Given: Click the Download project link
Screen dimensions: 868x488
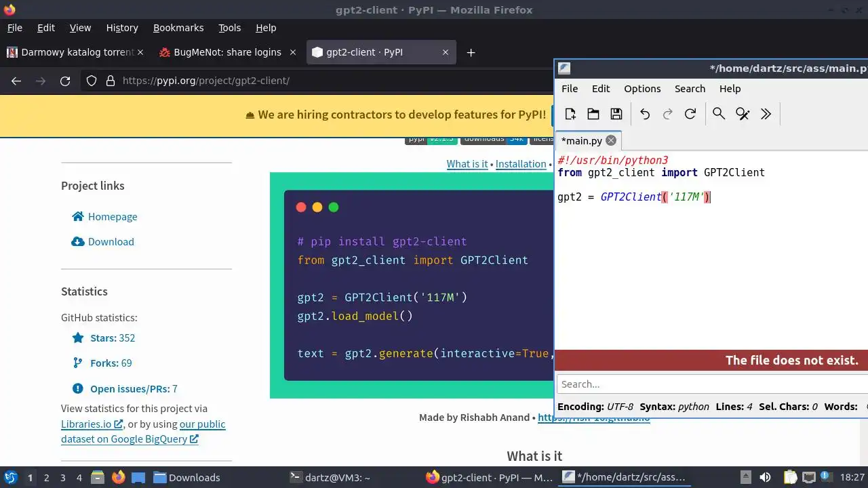Looking at the screenshot, I should point(102,242).
